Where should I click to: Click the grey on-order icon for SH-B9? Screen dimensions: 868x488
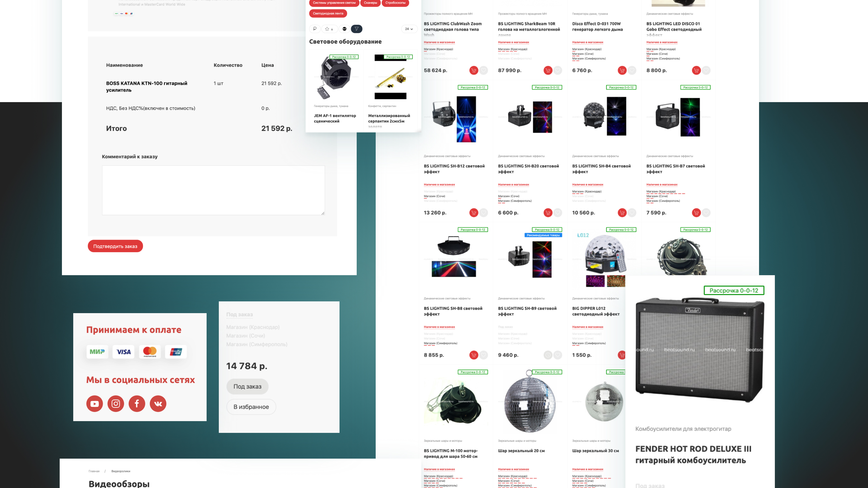tap(548, 355)
